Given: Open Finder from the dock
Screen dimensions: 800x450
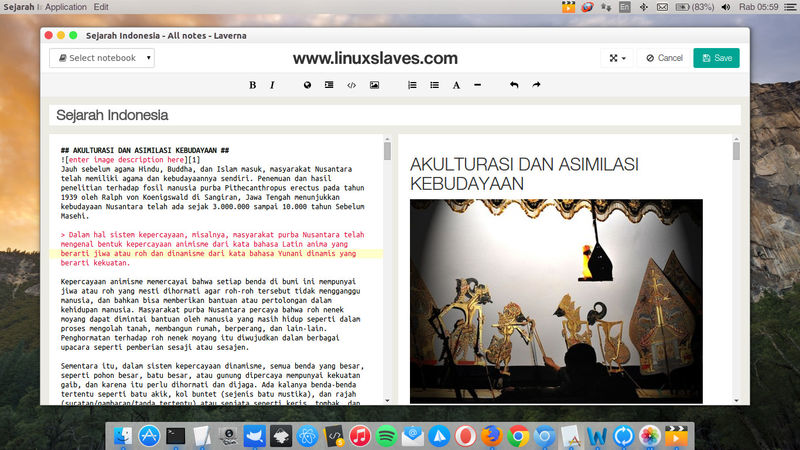Looking at the screenshot, I should 122,436.
